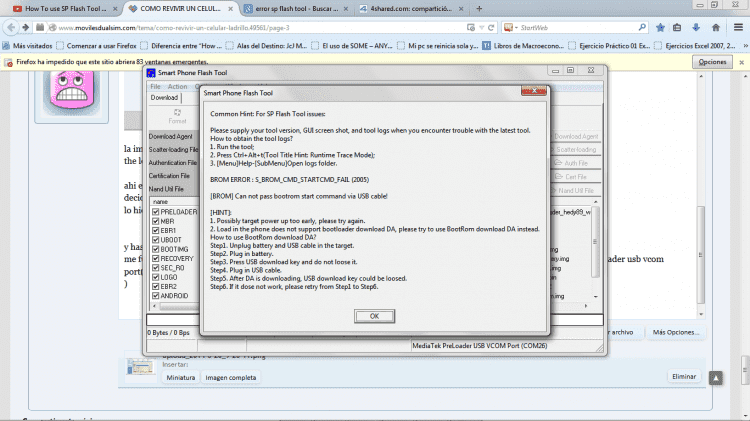Click the browser forward arrow

click(x=25, y=28)
